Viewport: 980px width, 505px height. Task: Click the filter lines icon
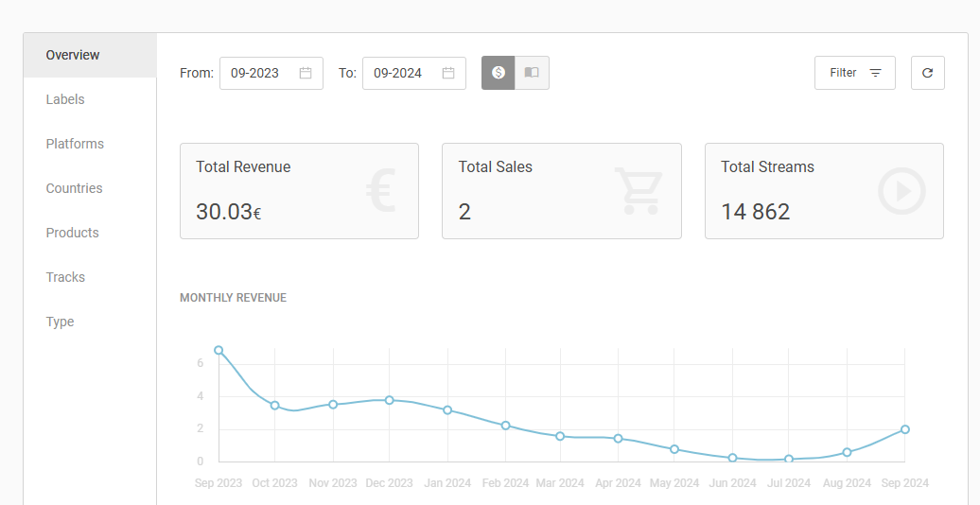[x=876, y=73]
